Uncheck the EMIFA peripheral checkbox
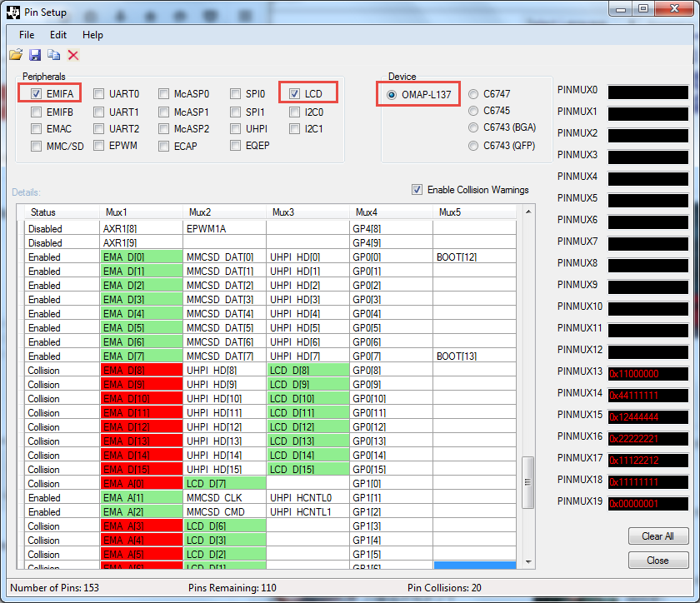Viewport: 700px width, 603px height. point(36,94)
